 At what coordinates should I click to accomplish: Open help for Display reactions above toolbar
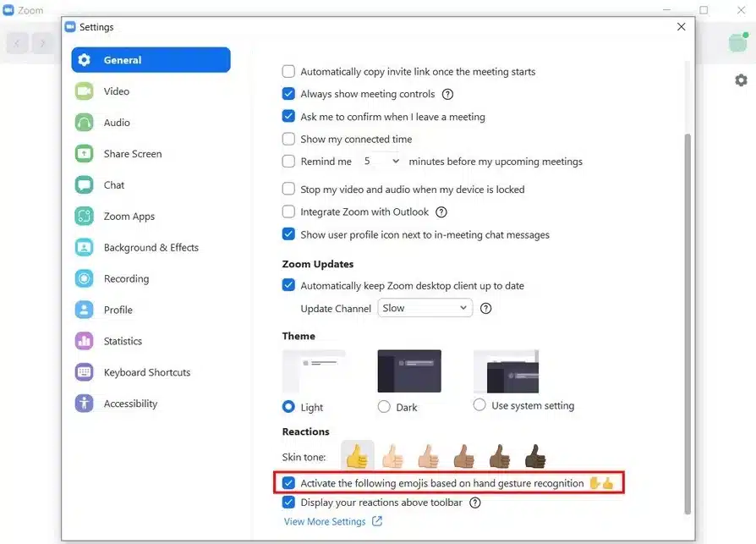[475, 503]
